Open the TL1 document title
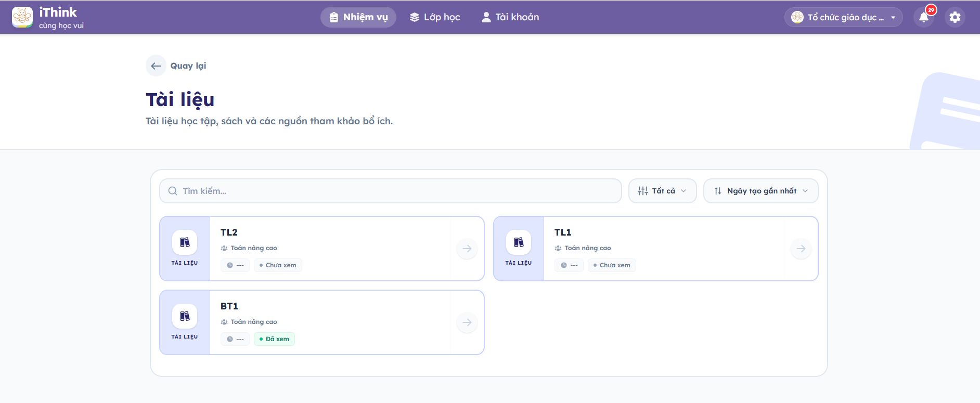The width and height of the screenshot is (980, 403). point(563,232)
